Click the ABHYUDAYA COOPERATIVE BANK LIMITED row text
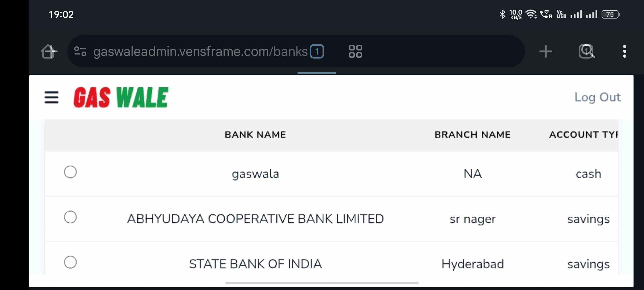This screenshot has width=644, height=290. click(x=255, y=219)
